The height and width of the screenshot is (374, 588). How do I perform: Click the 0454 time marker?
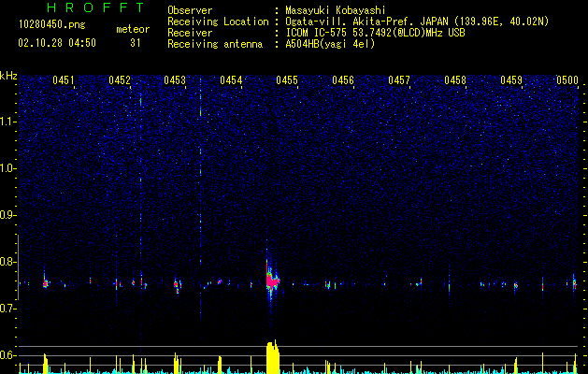click(x=231, y=79)
